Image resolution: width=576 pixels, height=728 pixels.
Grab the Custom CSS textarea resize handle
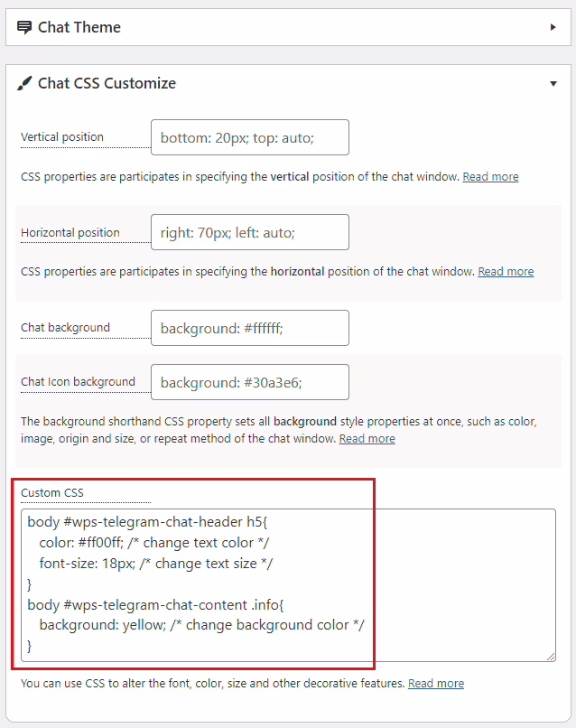point(550,656)
